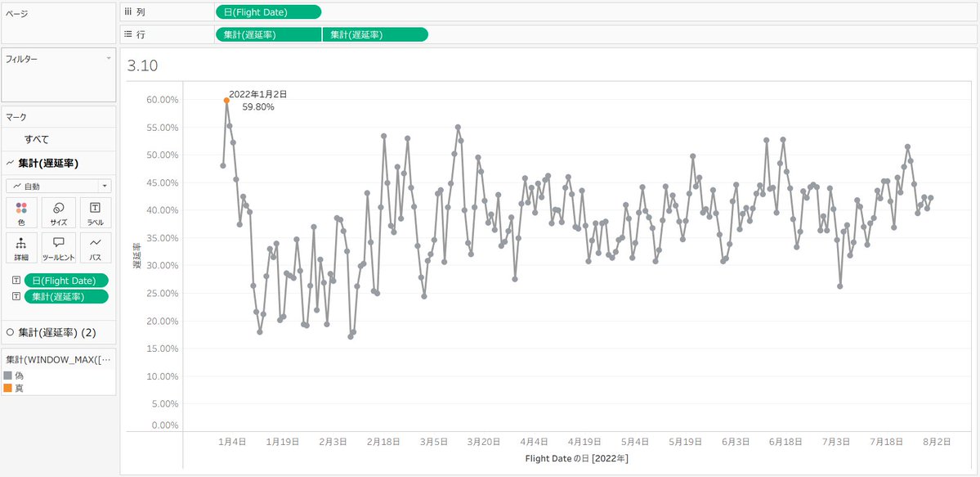
Task: Click the 60.00% axis tick label
Action: coord(162,100)
